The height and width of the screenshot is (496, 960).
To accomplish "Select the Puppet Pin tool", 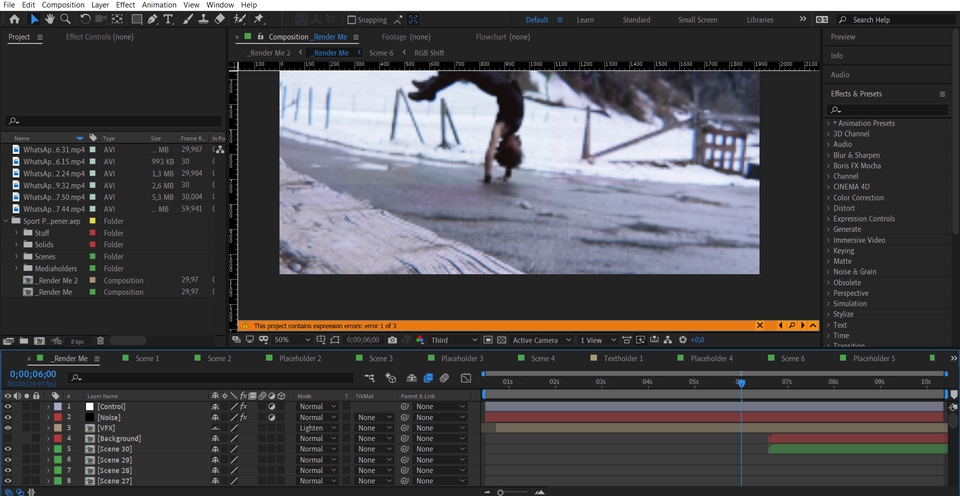I will tap(259, 19).
